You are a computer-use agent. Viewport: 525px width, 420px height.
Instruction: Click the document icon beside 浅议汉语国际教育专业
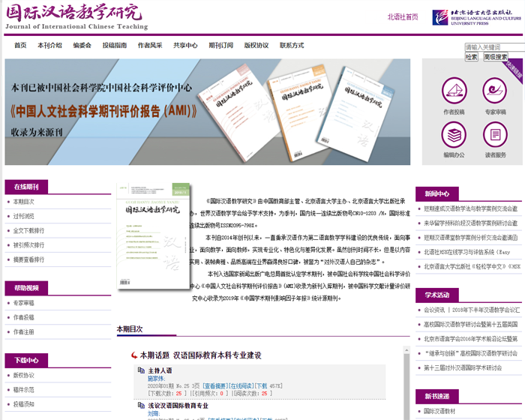tap(141, 405)
